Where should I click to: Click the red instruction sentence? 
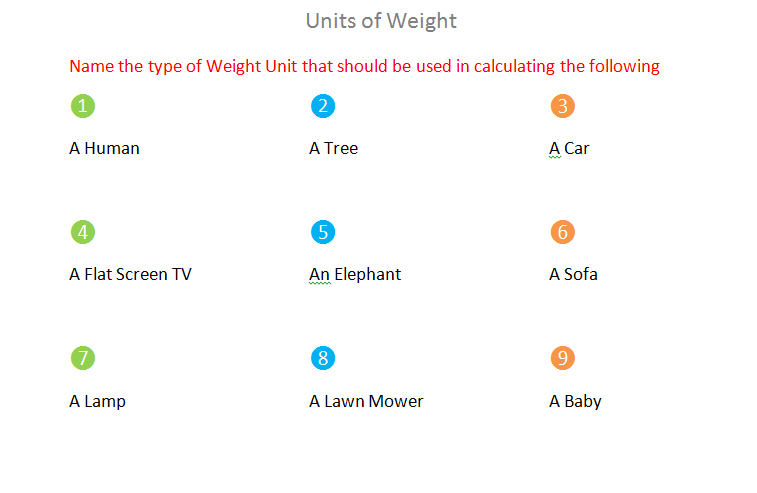pyautogui.click(x=364, y=67)
